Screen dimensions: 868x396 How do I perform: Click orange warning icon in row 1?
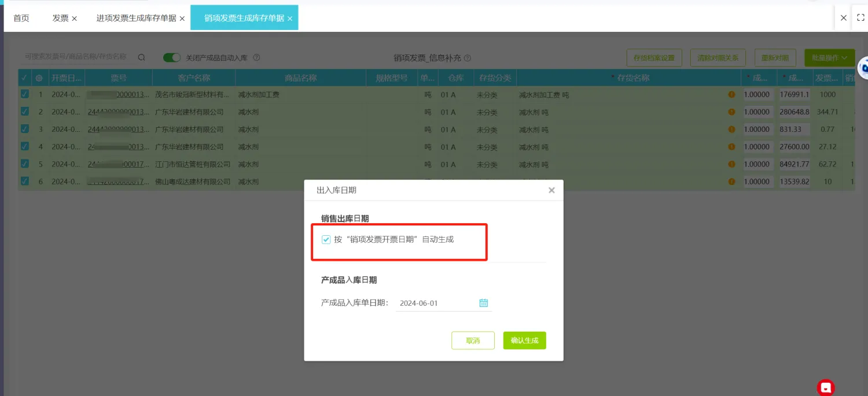[x=731, y=94]
